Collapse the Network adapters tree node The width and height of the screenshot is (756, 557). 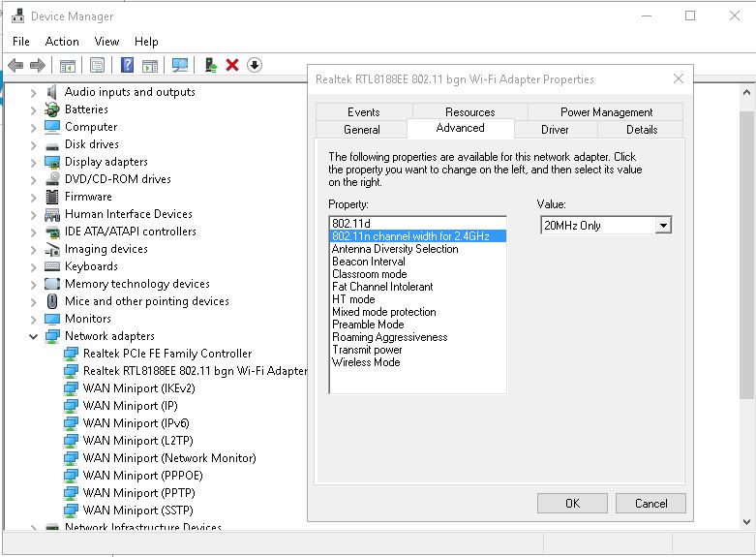34,336
